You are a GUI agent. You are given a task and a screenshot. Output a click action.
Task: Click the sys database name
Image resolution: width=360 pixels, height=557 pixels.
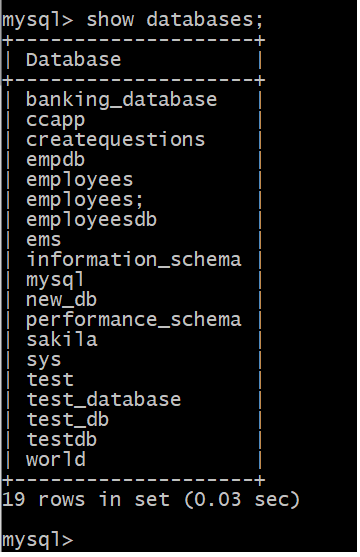point(44,361)
